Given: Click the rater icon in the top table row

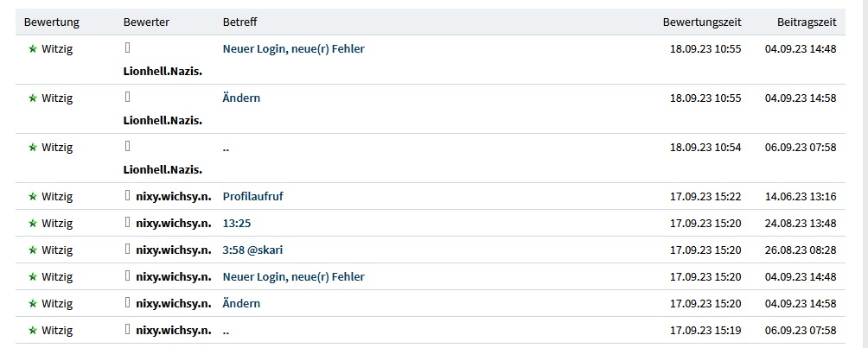Looking at the screenshot, I should pos(128,48).
